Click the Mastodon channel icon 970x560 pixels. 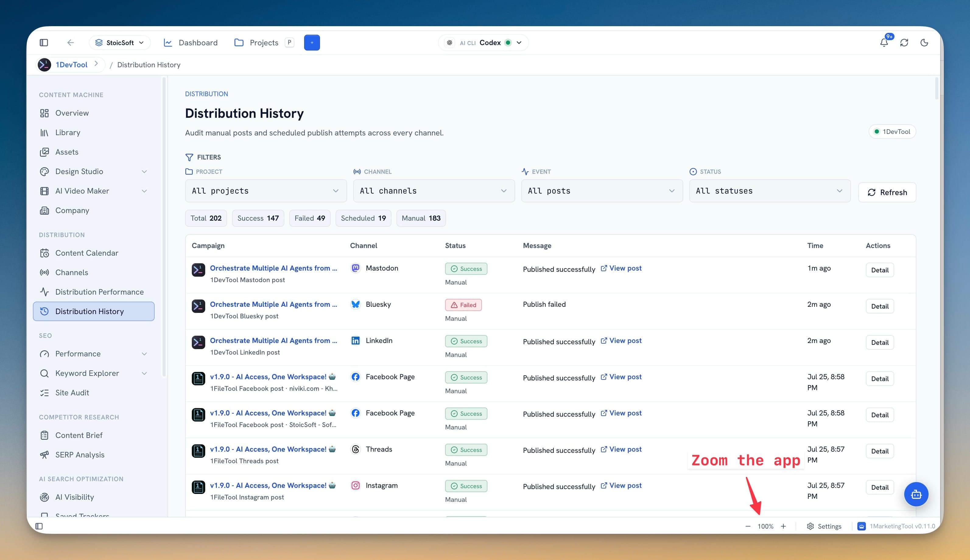(356, 268)
